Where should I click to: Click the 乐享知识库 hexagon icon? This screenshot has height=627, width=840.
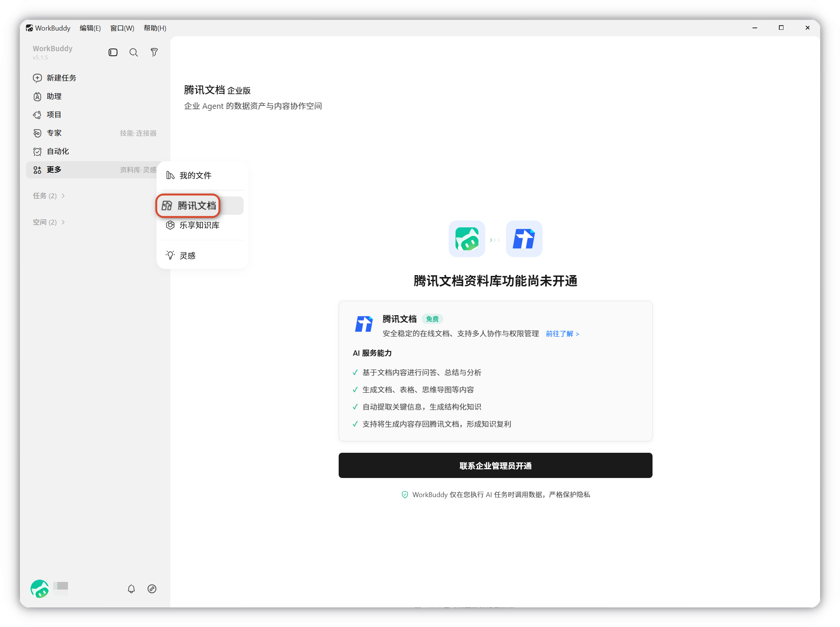coord(170,225)
